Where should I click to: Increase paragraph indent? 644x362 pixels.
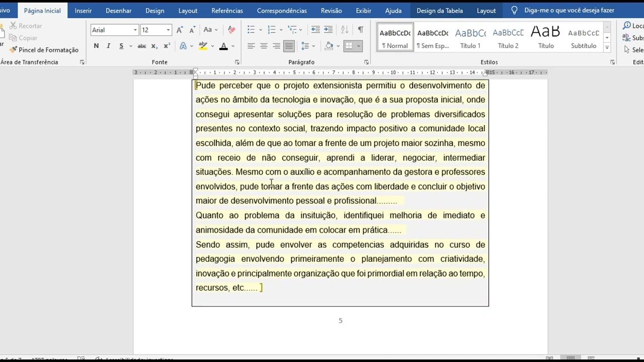(328, 30)
